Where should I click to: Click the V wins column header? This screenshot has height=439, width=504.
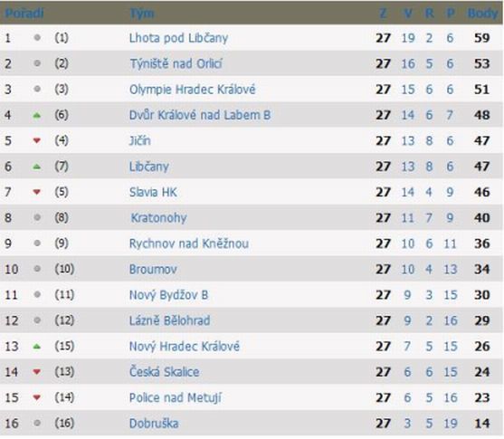click(407, 14)
